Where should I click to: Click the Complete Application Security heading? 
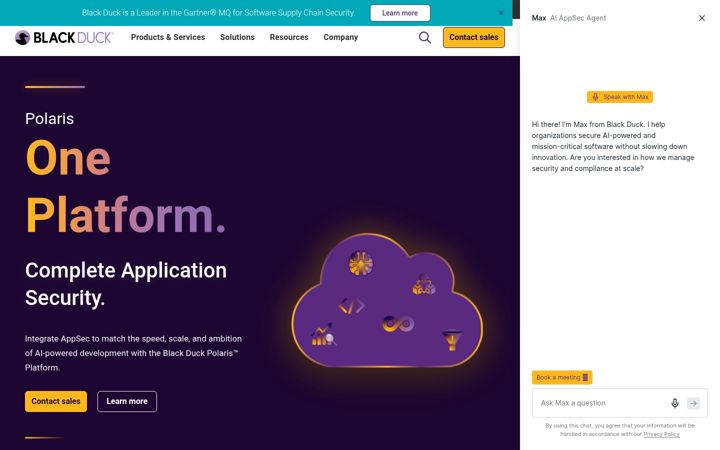click(126, 284)
